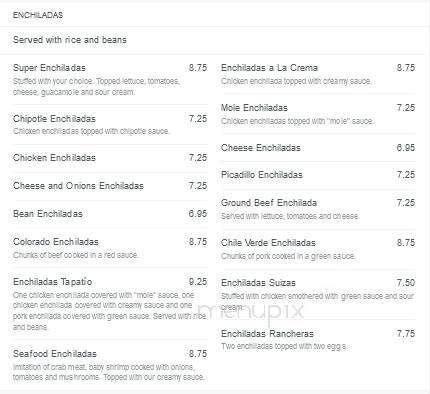Click the ENCHILADAS section header
Viewport: 430px width, 394px height.
pos(38,15)
